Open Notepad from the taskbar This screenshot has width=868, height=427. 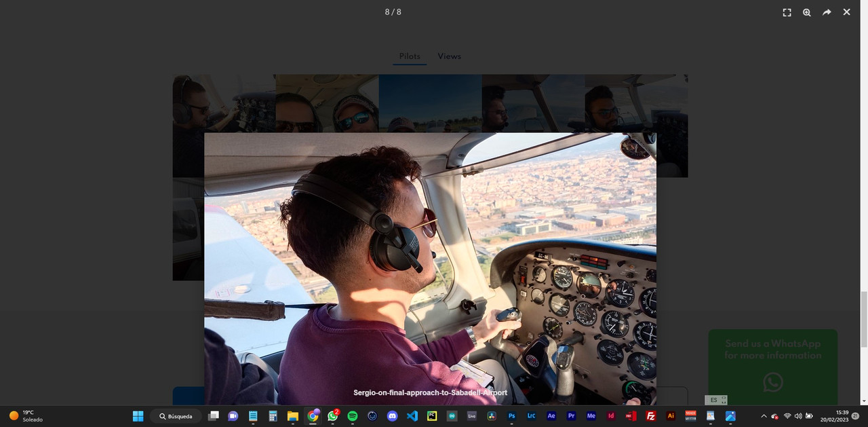253,416
